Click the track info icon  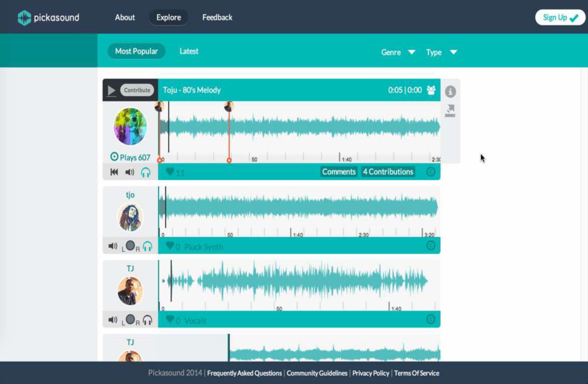(x=450, y=92)
